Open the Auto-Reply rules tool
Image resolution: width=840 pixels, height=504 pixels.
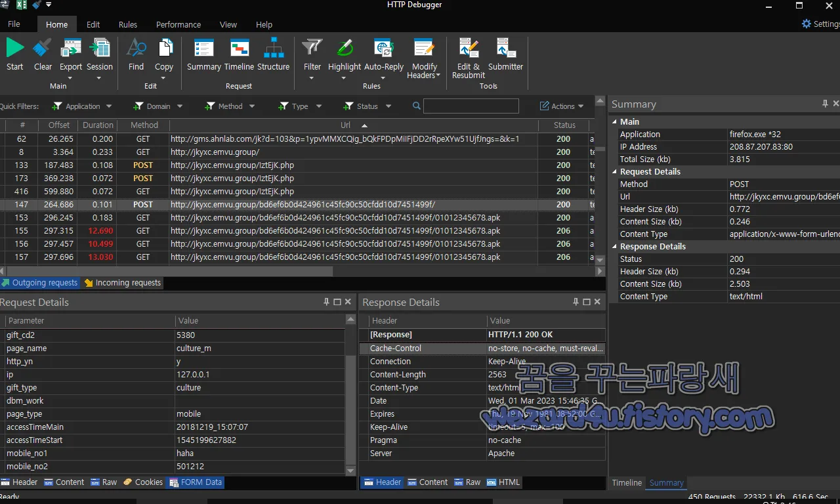click(x=384, y=58)
